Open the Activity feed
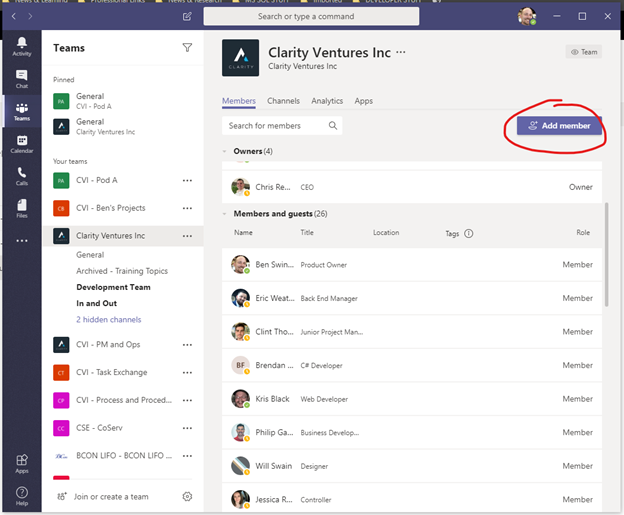Image resolution: width=624 pixels, height=515 pixels. (x=21, y=46)
